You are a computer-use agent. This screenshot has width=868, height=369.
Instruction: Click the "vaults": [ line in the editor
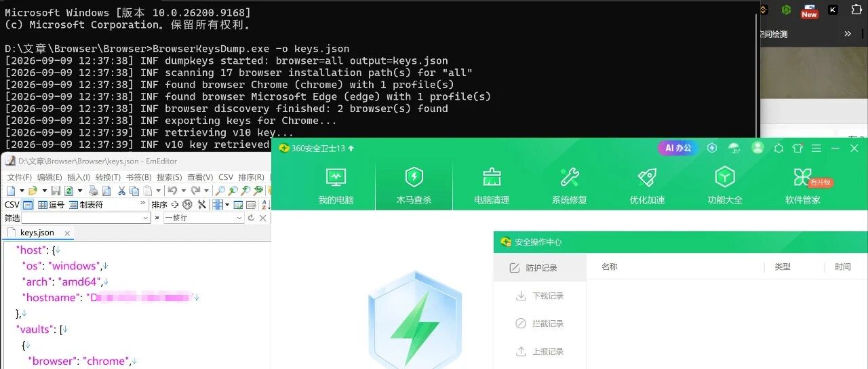(42, 330)
